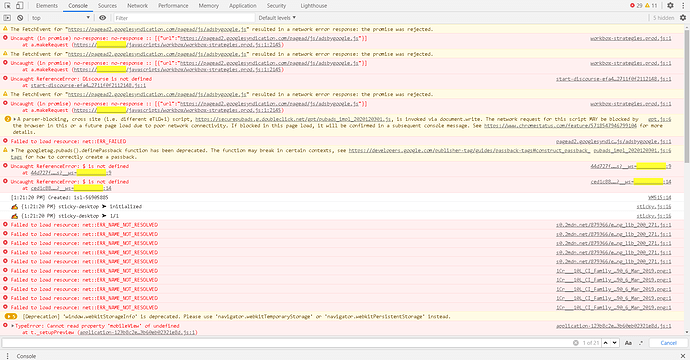Viewport: 690px width, 360px height.
Task: Open the DevTools settings gear in the top bar
Action: [x=670, y=5]
